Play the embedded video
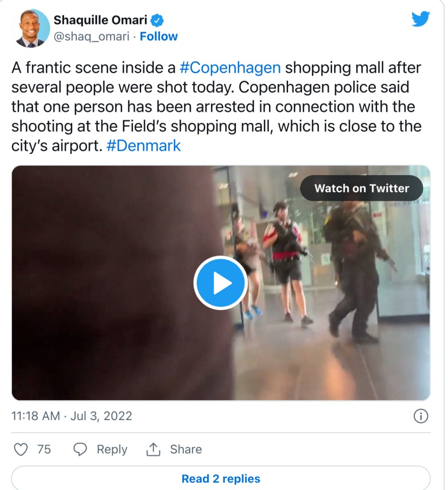 point(220,283)
